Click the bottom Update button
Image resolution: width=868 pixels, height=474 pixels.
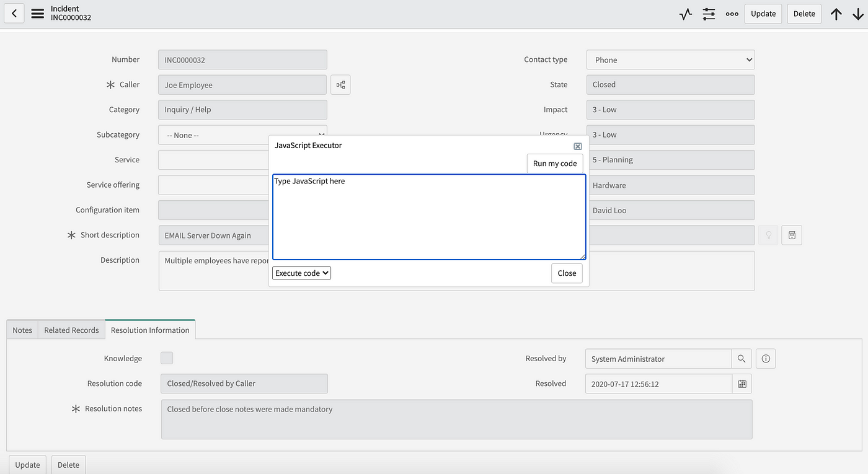coord(28,465)
